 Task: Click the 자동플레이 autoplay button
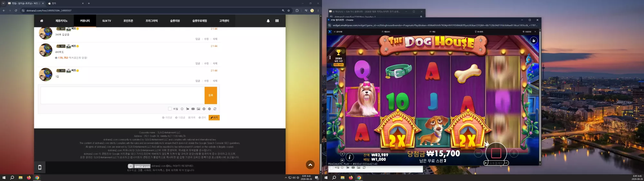496,163
